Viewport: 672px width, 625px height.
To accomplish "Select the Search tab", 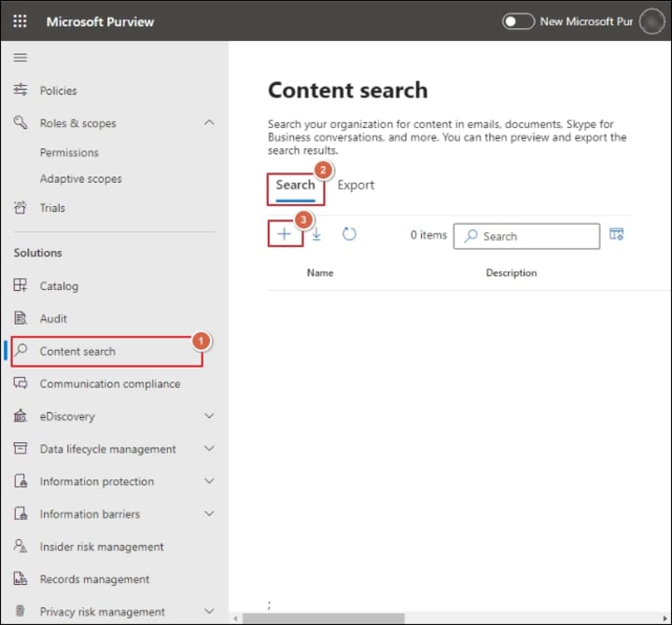I will tap(295, 185).
